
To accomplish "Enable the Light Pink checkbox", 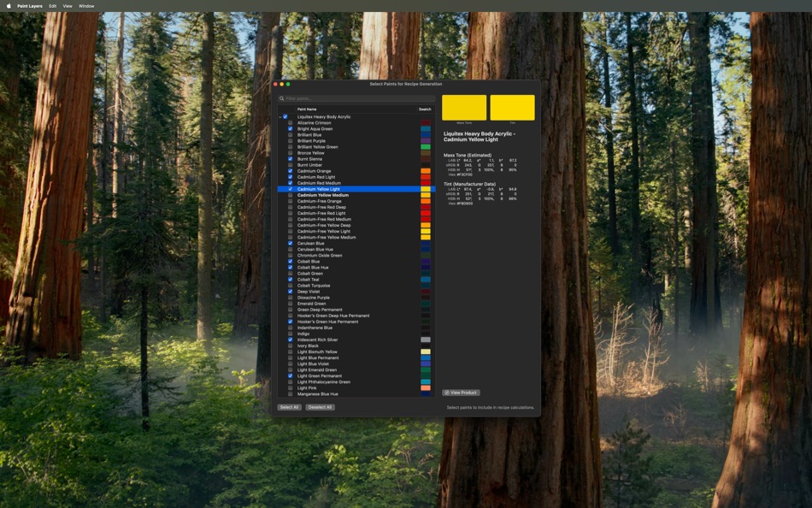I will 290,387.
